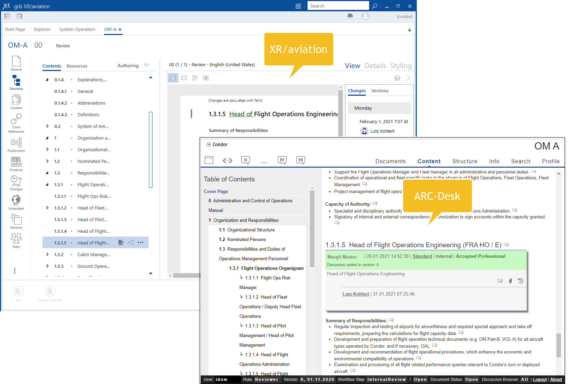This screenshot has width=588, height=384.
Task: Open the Authoring dropdown arrow
Action: pos(147,65)
